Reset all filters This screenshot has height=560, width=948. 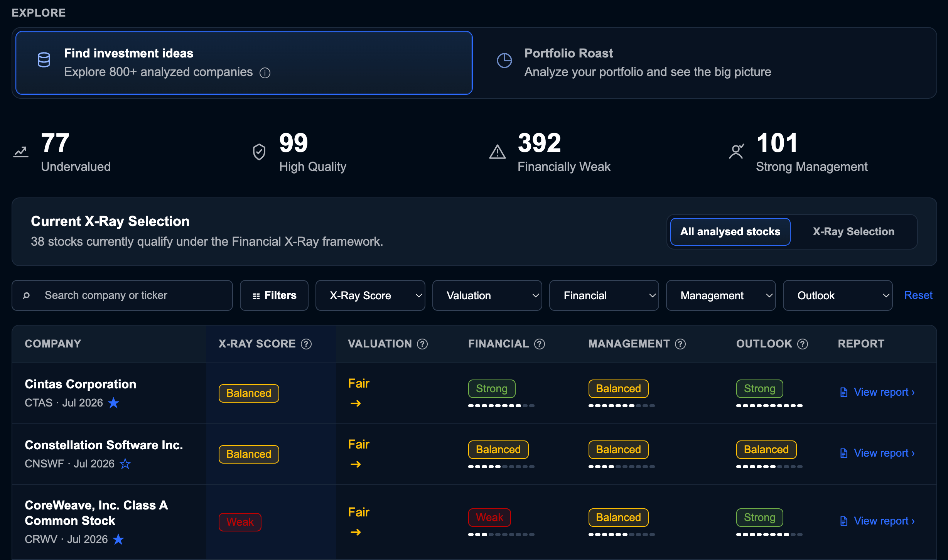coord(918,295)
